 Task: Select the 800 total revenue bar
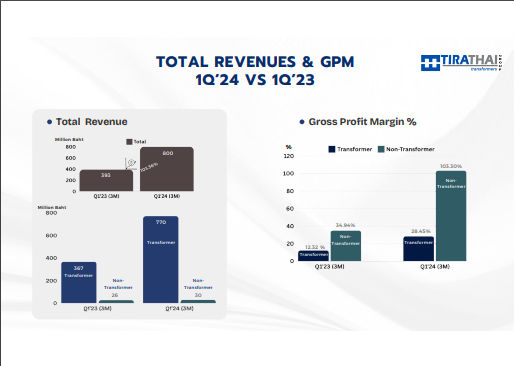[x=167, y=169]
